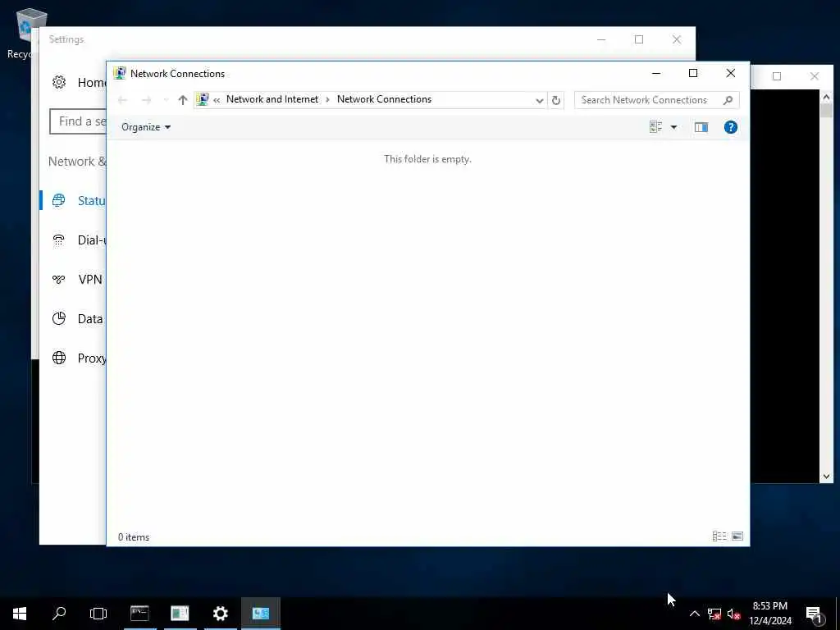Screen dimensions: 840x630
Task: Open the recent locations dropdown arrow
Action: 166,99
